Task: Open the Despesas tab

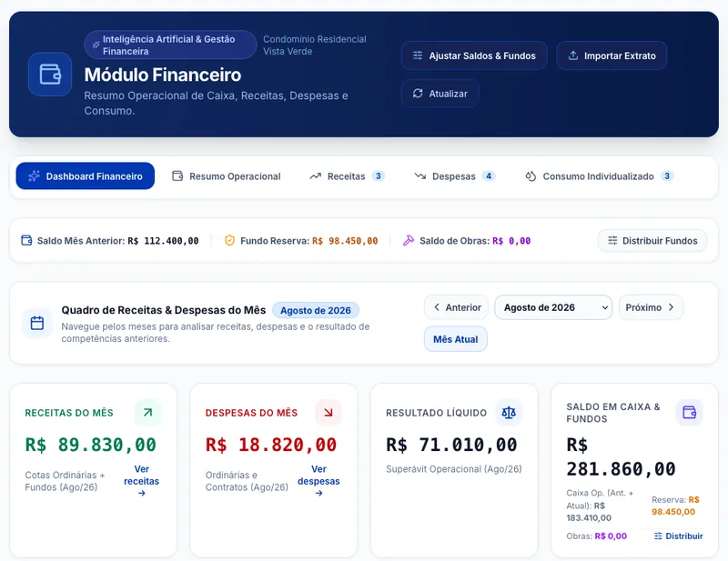Action: (x=454, y=175)
